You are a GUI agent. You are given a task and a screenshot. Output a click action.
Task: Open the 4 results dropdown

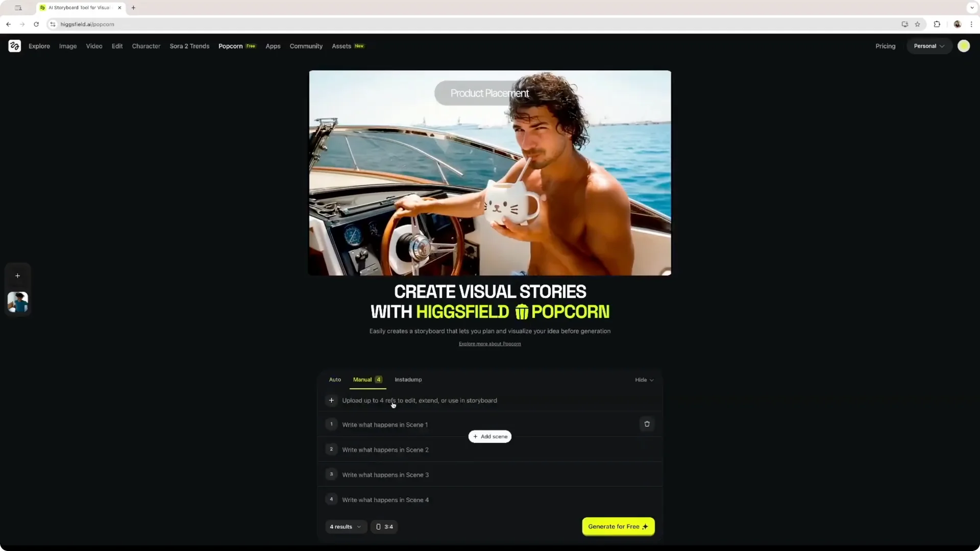(345, 527)
